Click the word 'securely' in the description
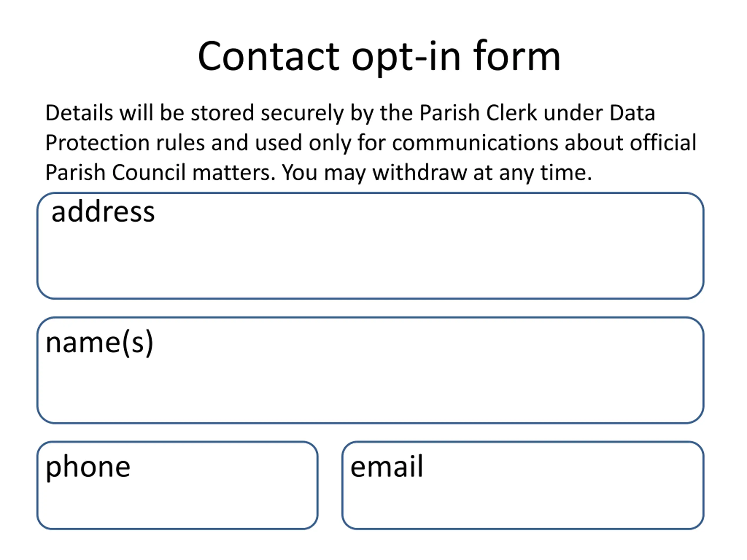 (x=302, y=113)
